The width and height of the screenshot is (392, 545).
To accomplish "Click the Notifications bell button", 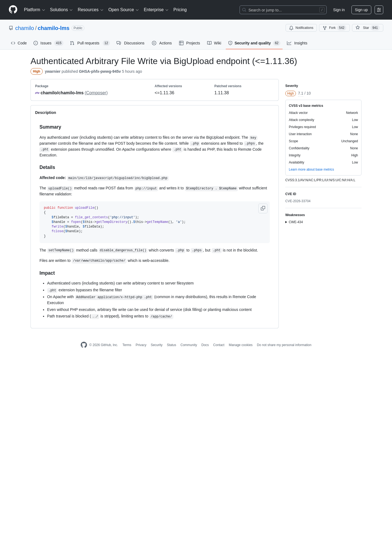I will (x=301, y=28).
